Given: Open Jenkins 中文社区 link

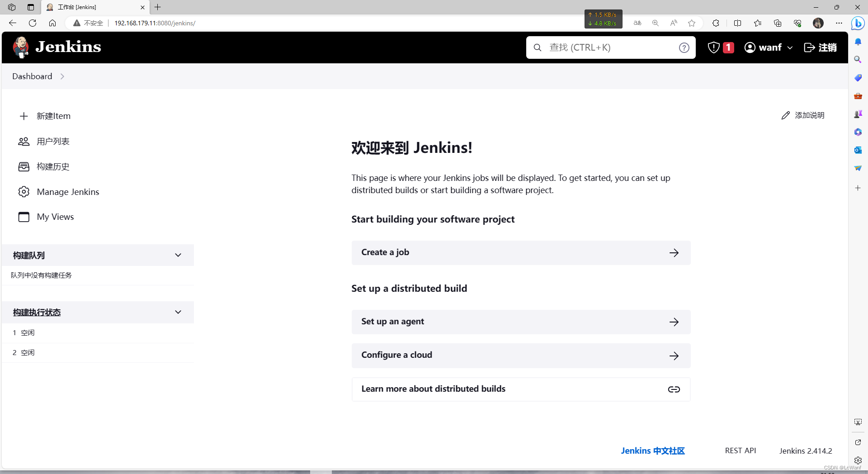Looking at the screenshot, I should [653, 451].
